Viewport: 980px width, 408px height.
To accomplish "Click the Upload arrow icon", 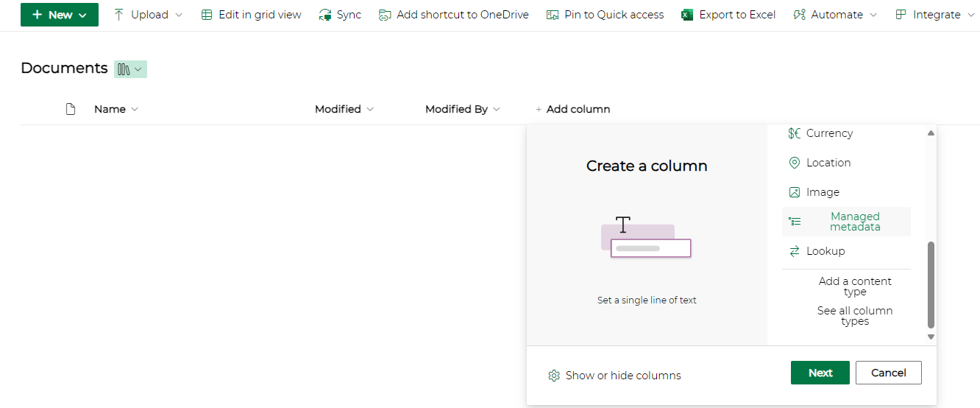I will pos(119,15).
